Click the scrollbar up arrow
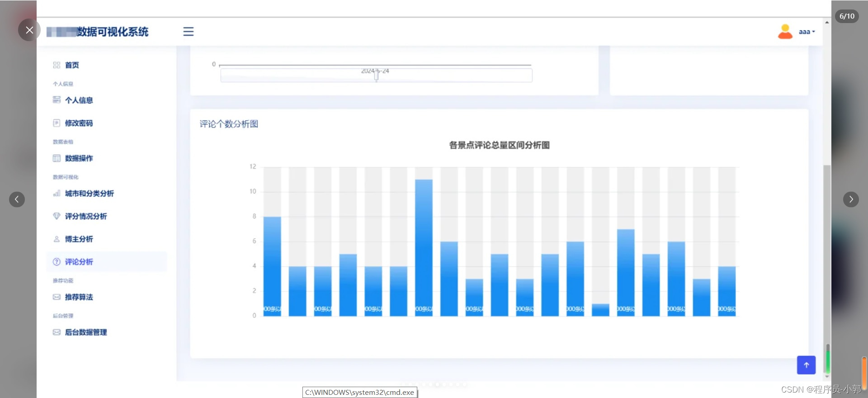The width and height of the screenshot is (868, 398). click(x=827, y=22)
